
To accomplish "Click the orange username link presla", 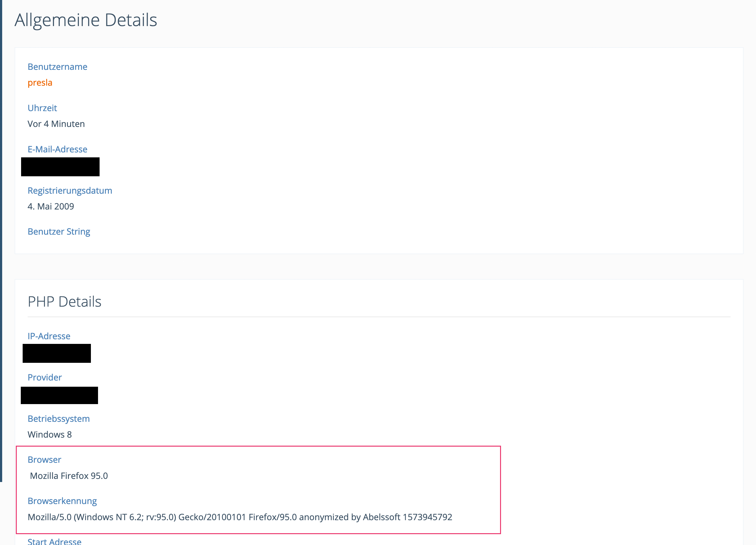I will point(40,82).
